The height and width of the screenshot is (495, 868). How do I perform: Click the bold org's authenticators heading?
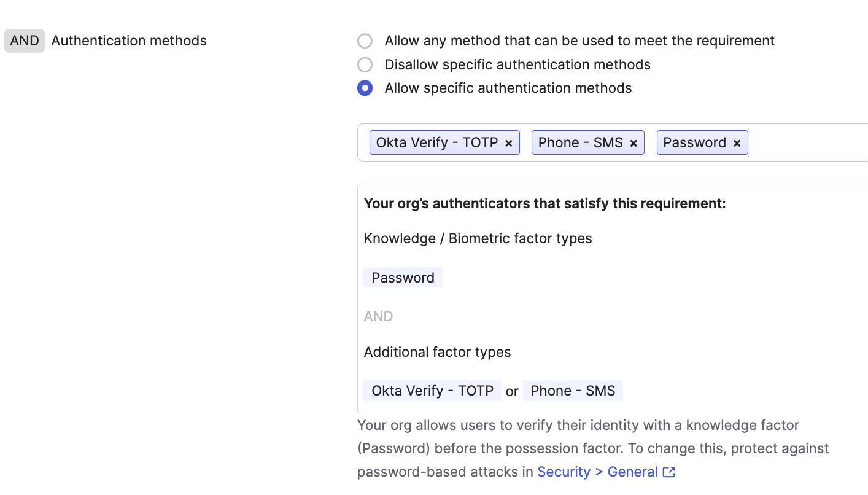pyautogui.click(x=544, y=203)
